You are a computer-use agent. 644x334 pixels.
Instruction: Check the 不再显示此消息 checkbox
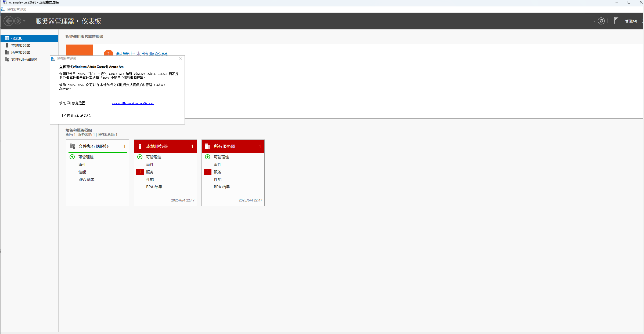[x=61, y=116]
